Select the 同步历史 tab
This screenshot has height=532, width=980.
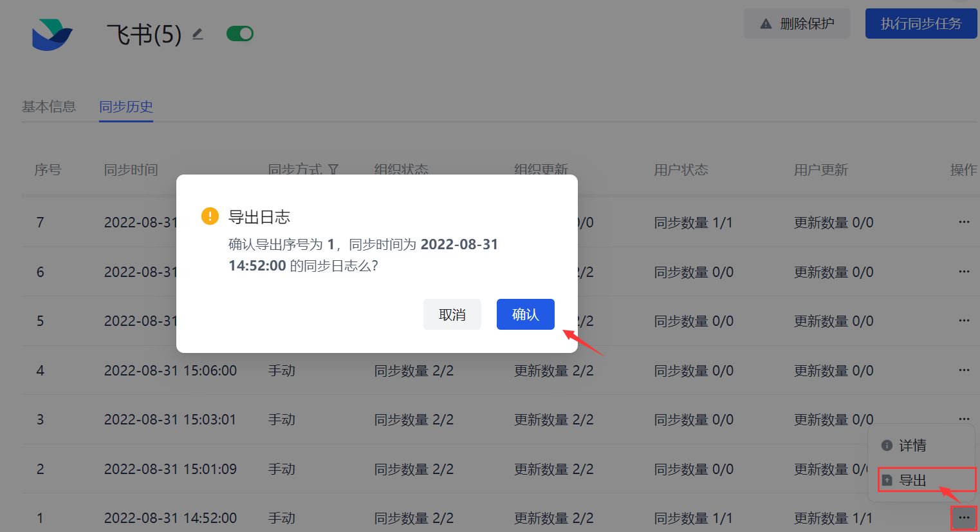tap(126, 107)
